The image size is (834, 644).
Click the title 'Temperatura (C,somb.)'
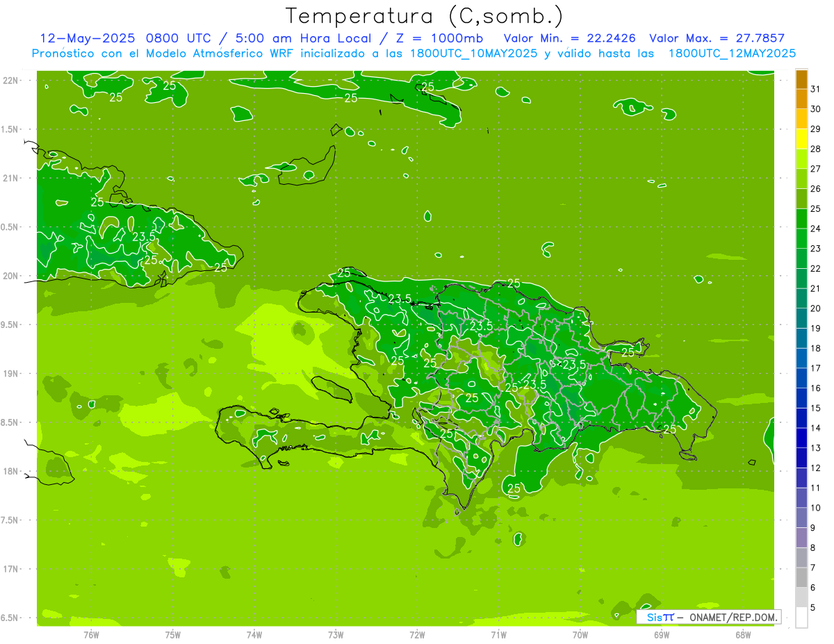(424, 17)
